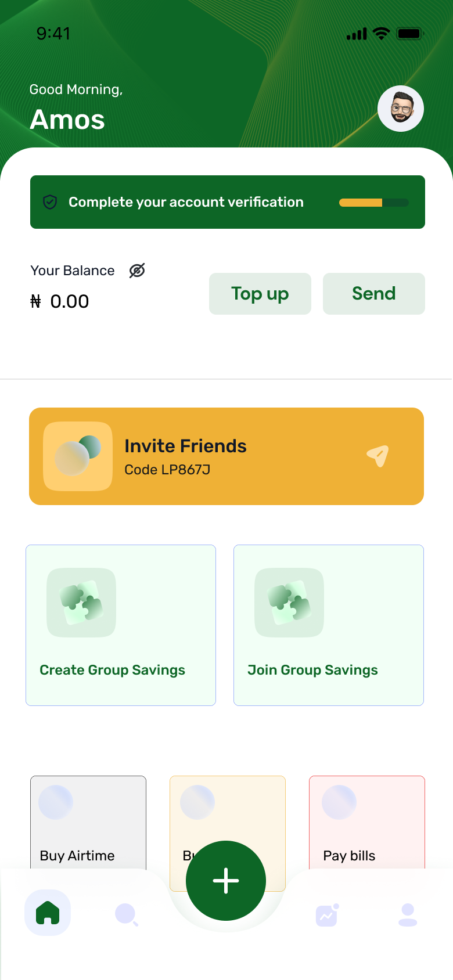This screenshot has width=453, height=980.
Task: Tap the Join Group Savings puzzle icon
Action: click(289, 603)
